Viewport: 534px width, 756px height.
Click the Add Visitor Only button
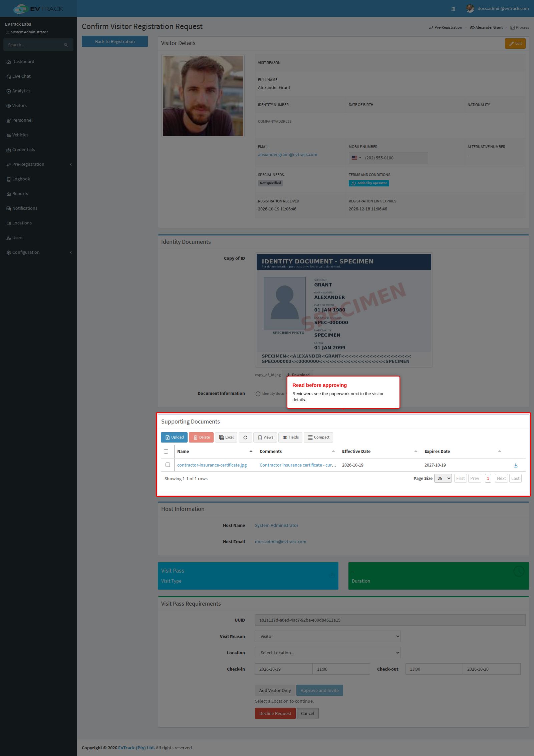pos(275,690)
